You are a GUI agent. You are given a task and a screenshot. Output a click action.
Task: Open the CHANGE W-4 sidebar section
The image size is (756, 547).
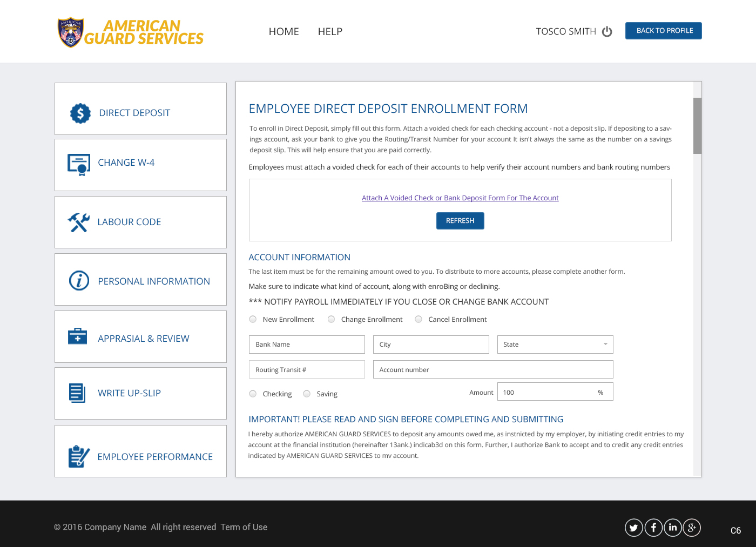[140, 165]
